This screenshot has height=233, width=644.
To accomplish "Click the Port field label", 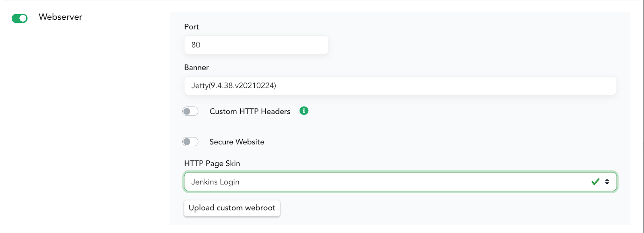I will [x=192, y=27].
